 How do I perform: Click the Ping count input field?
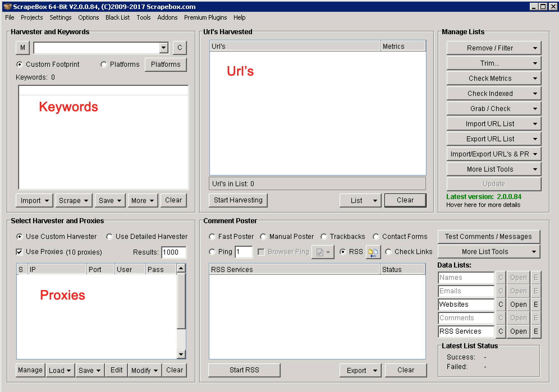click(x=244, y=252)
